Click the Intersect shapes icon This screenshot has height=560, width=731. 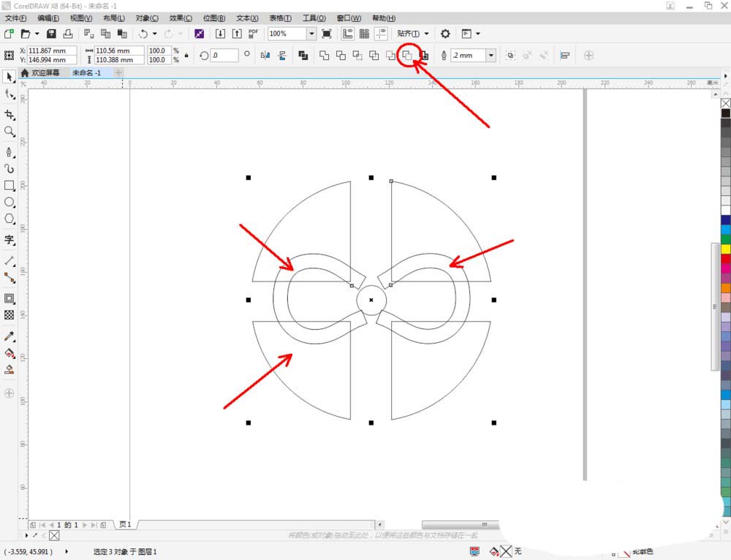point(357,56)
